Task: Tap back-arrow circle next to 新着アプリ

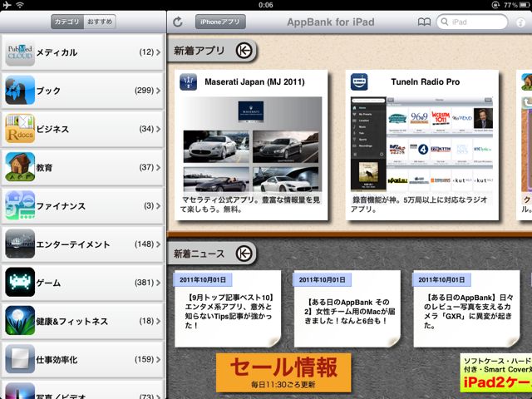Action: click(x=244, y=51)
